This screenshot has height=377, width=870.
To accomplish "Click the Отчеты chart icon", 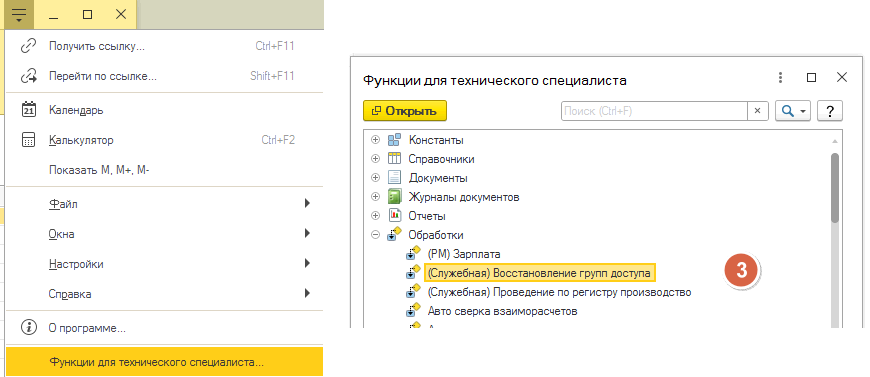I will (x=394, y=216).
